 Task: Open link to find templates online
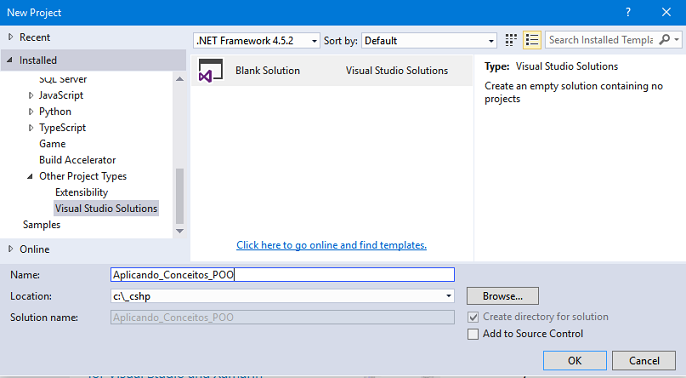tap(331, 245)
